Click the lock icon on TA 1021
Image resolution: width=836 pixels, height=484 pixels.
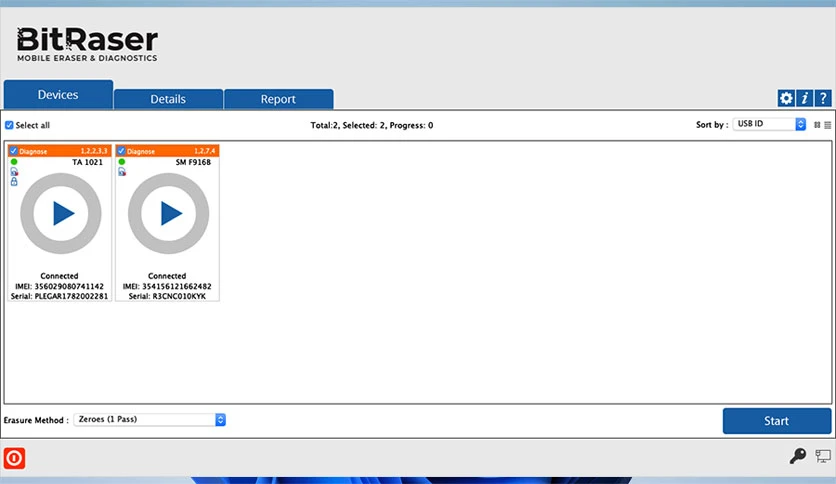[14, 182]
